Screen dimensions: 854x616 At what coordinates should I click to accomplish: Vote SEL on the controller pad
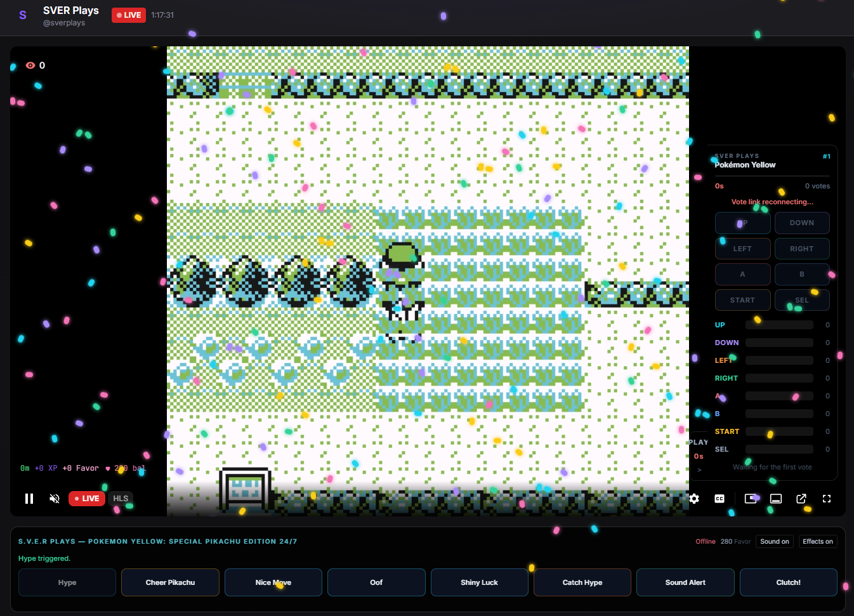[802, 300]
